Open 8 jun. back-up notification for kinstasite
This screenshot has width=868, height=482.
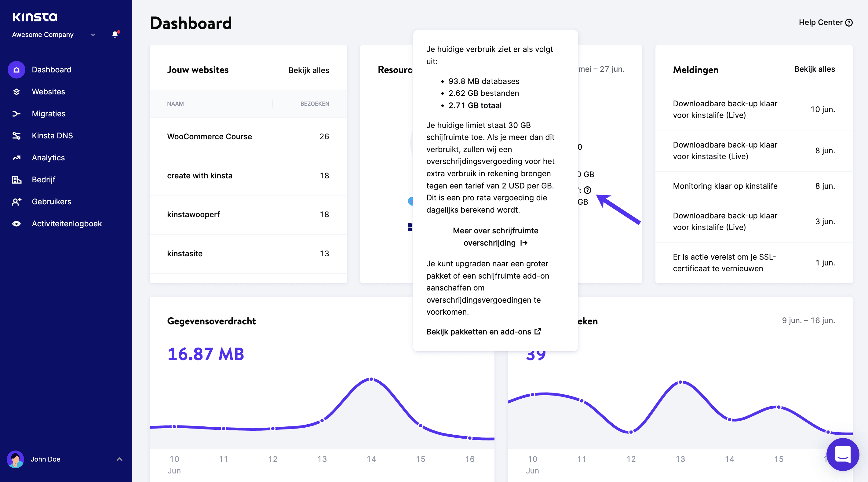pyautogui.click(x=754, y=151)
